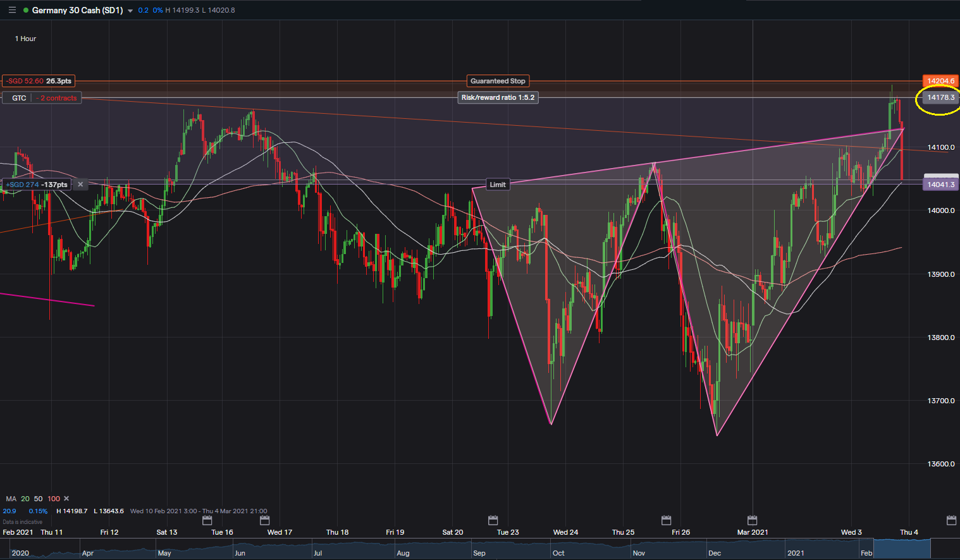This screenshot has height=560, width=960.
Task: Toggle the MA 100 moving average line
Action: coord(54,499)
